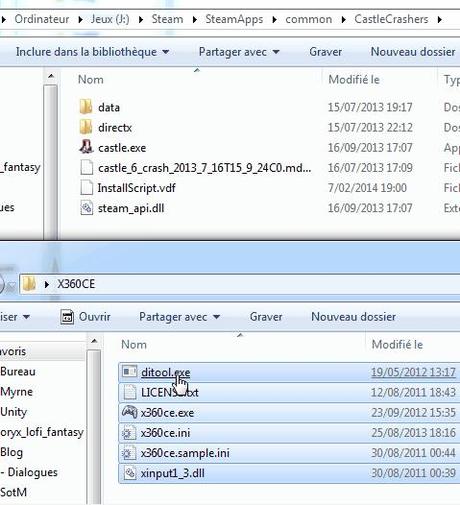Click the xinput1_3.dll file name
The height and width of the screenshot is (505, 460).
[173, 473]
